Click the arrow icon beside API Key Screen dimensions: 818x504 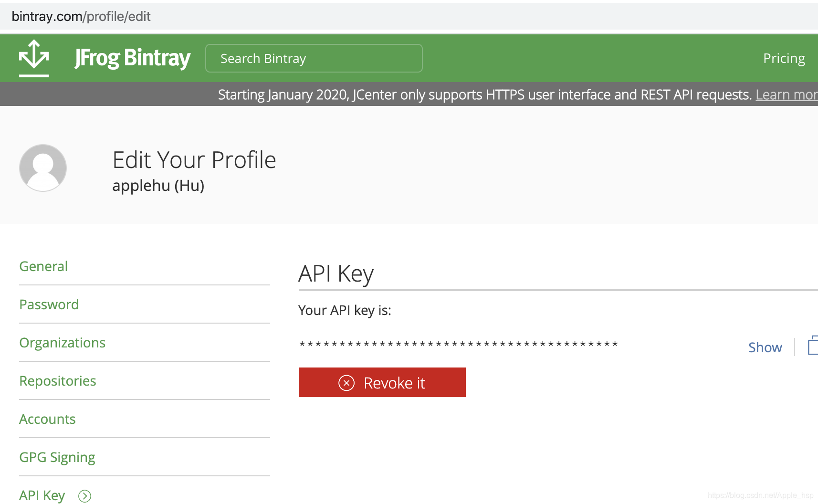[84, 496]
